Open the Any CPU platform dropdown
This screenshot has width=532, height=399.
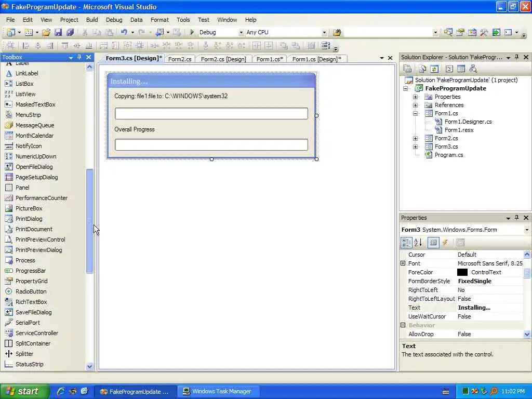coord(324,33)
